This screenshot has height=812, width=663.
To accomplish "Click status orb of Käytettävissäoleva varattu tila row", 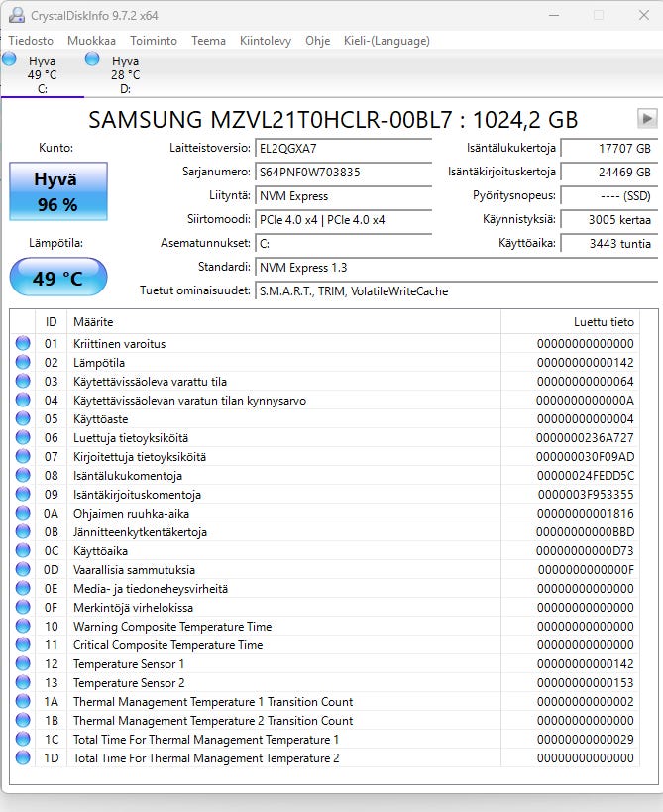I will click(x=23, y=381).
